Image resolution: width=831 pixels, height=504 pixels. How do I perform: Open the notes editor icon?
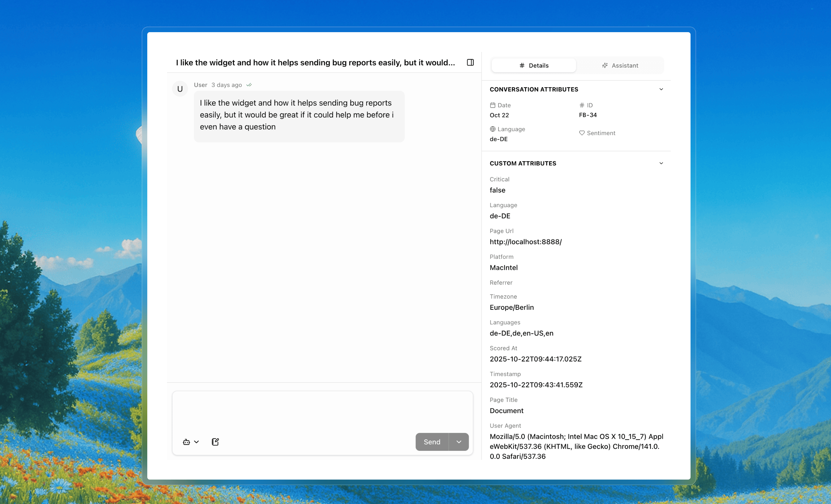(x=215, y=442)
